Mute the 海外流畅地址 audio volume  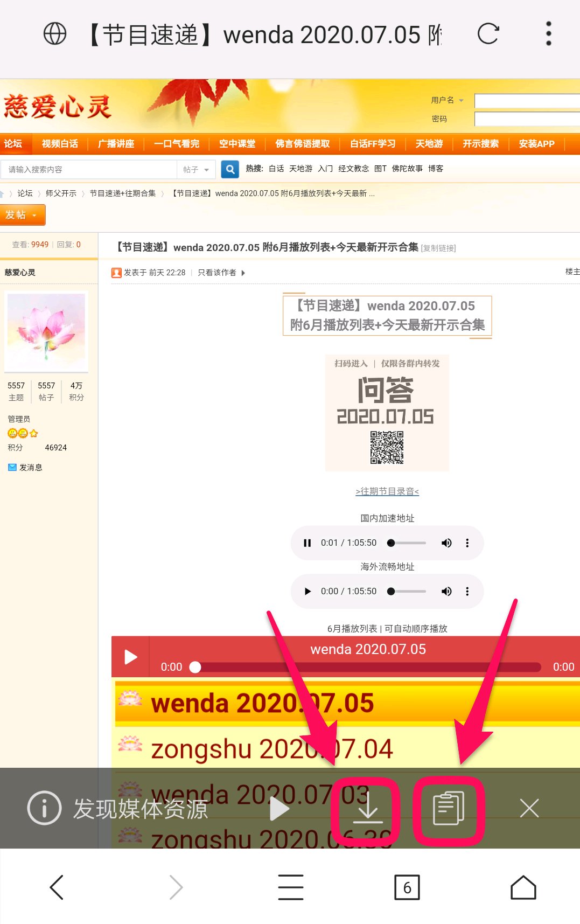446,592
